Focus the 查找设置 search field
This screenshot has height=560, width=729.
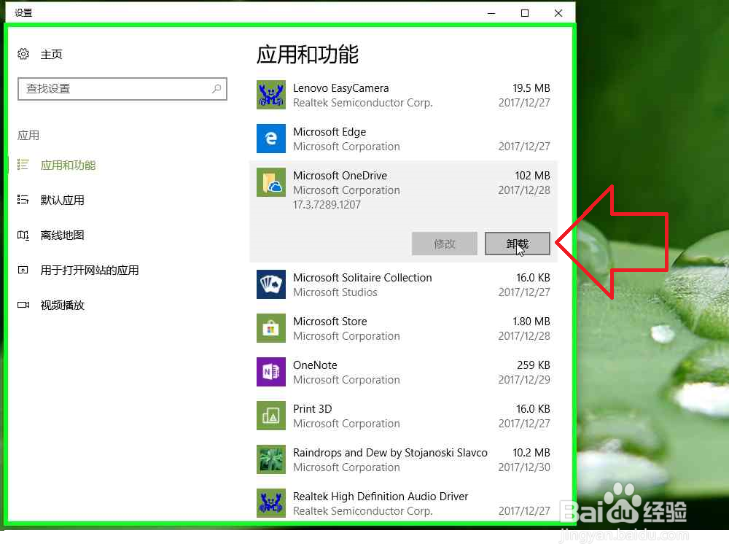tap(122, 89)
